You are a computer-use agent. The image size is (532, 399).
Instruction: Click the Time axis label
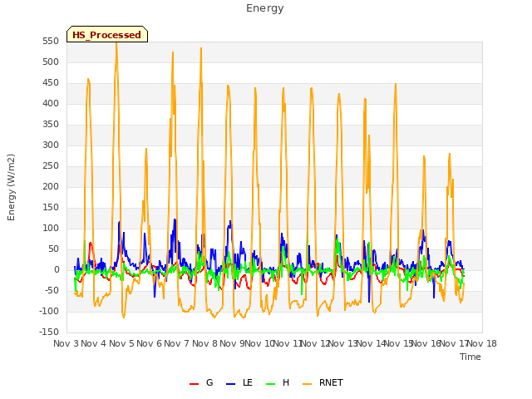tap(470, 357)
